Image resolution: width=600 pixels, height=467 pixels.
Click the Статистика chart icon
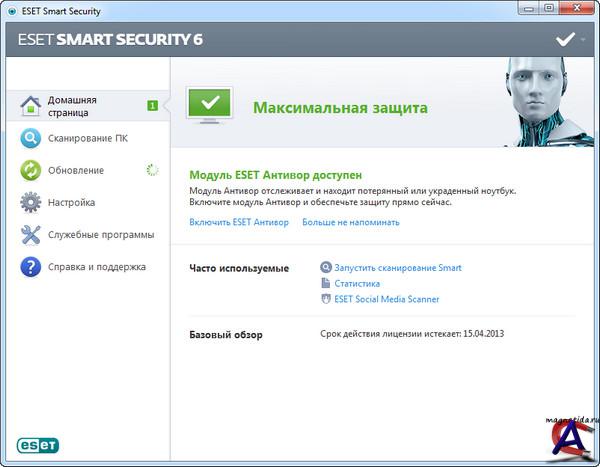point(326,284)
